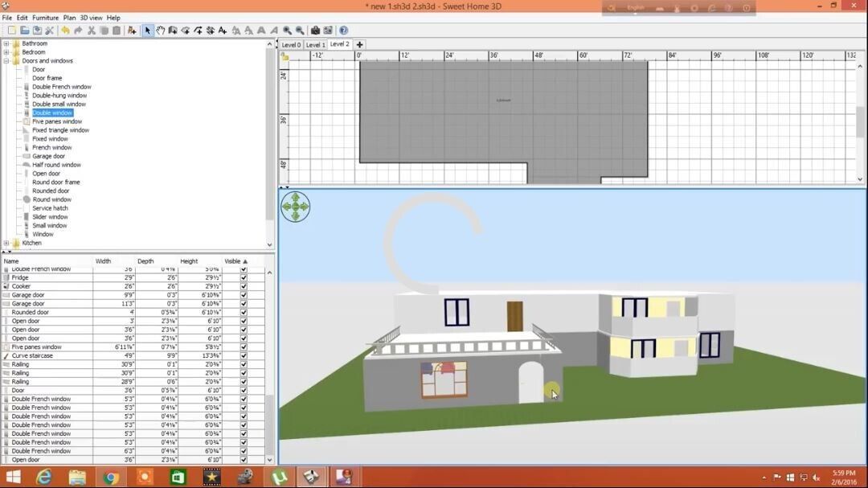Sort furniture by Height column header
Screen dimensions: 868x488
pyautogui.click(x=199, y=261)
